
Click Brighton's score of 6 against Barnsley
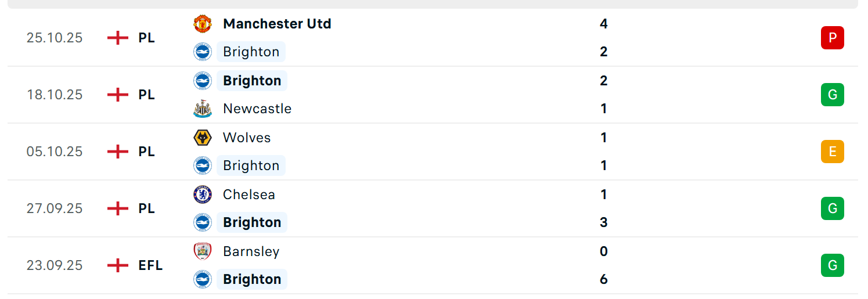(x=604, y=279)
